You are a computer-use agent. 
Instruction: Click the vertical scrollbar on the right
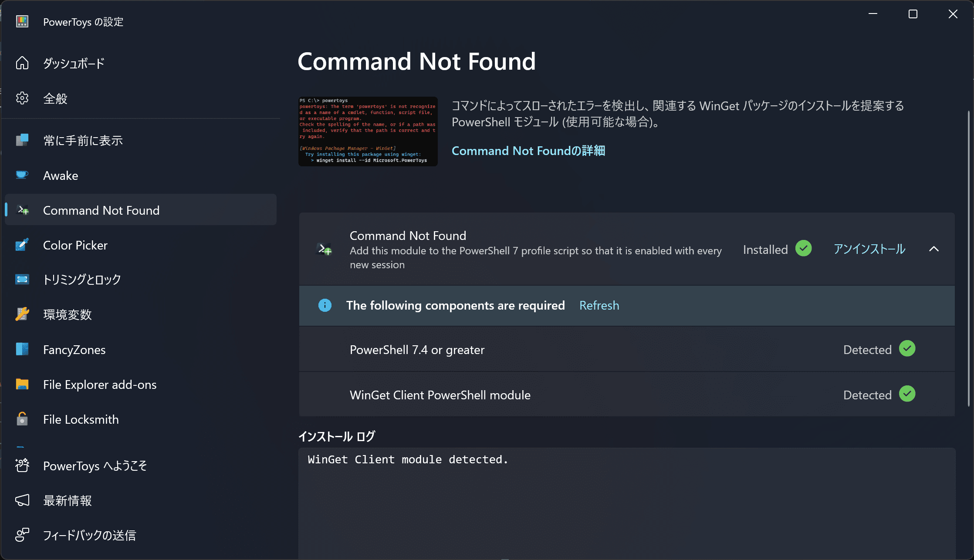click(969, 259)
